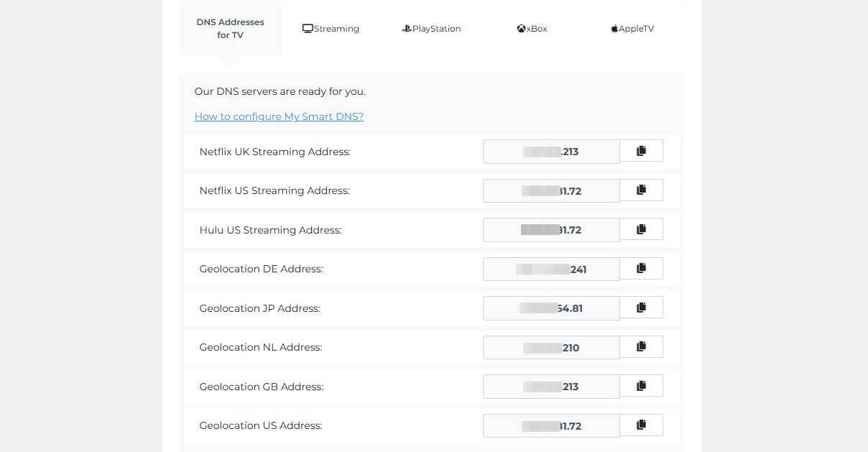Copy the Geolocation NL Address
The height and width of the screenshot is (452, 868).
641,346
